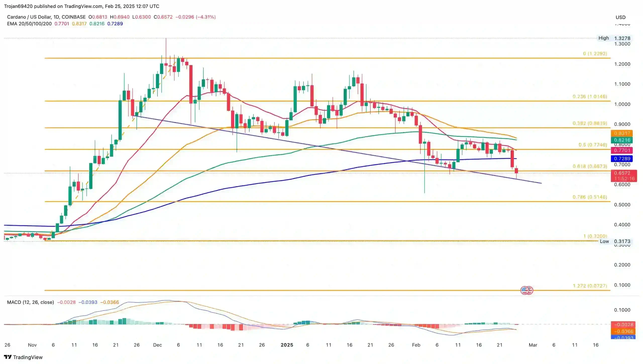Click the Fibonacci 1 (0.3200) level label
643x364 pixels.
[x=595, y=236]
